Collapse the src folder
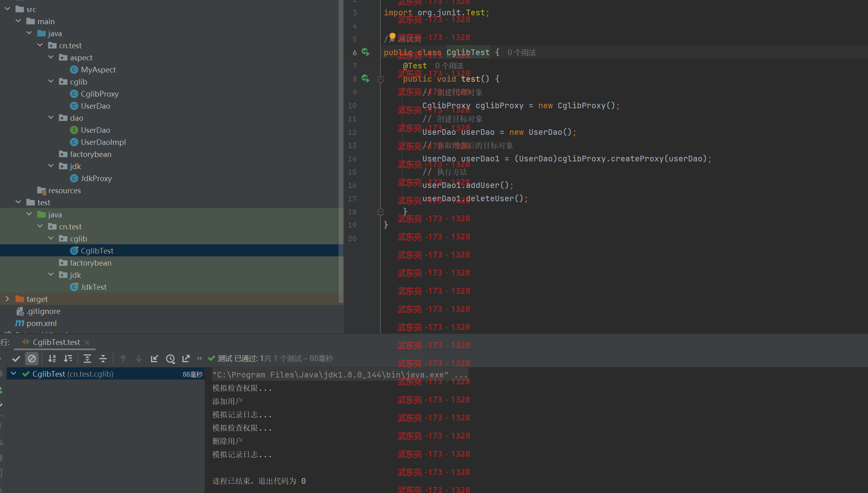The width and height of the screenshot is (868, 493). (x=7, y=9)
